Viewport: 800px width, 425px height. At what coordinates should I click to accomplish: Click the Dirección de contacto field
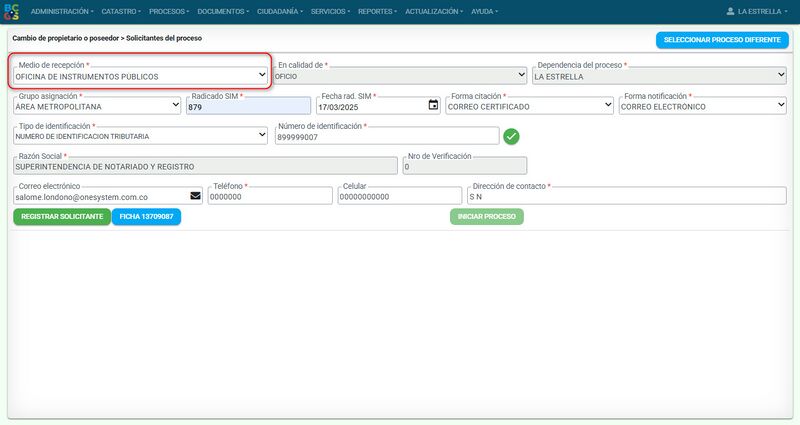click(627, 196)
